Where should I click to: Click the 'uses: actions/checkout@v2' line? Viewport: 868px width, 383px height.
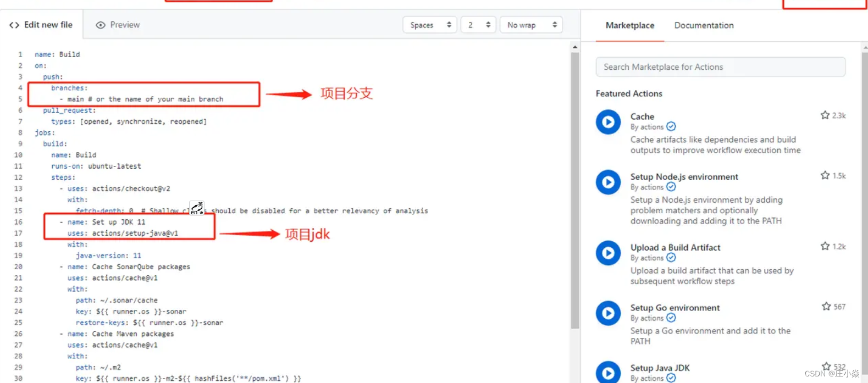(x=119, y=188)
